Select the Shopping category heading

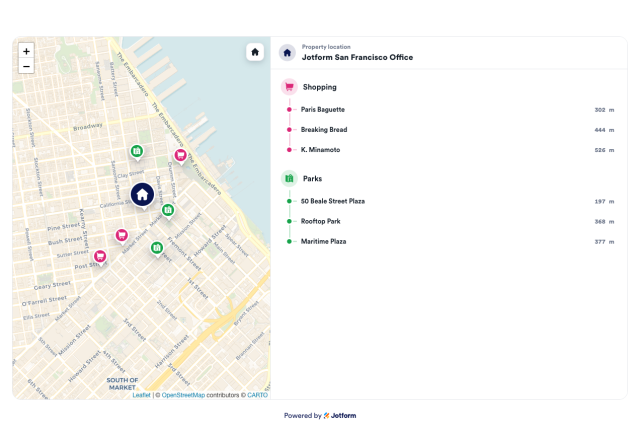tap(320, 87)
